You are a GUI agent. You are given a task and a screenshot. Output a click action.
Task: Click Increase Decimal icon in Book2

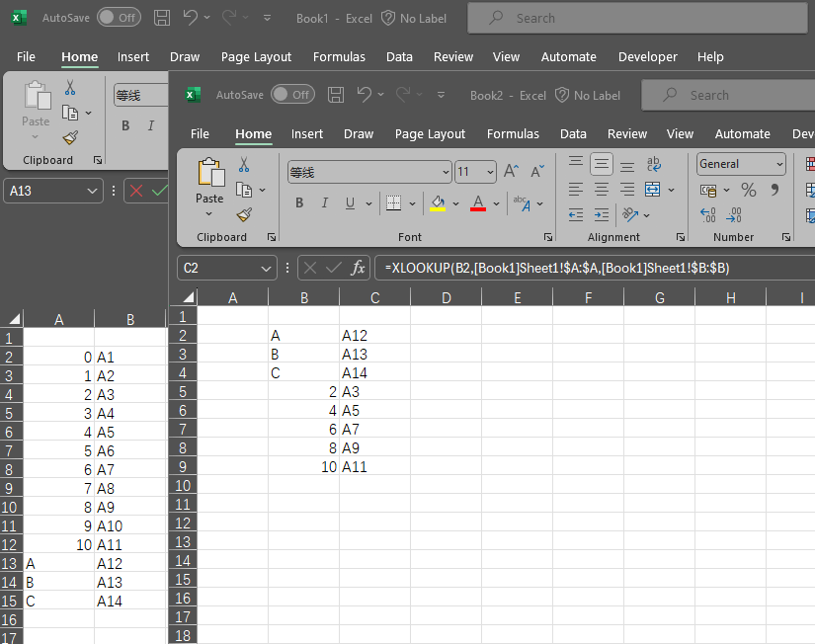tap(708, 214)
